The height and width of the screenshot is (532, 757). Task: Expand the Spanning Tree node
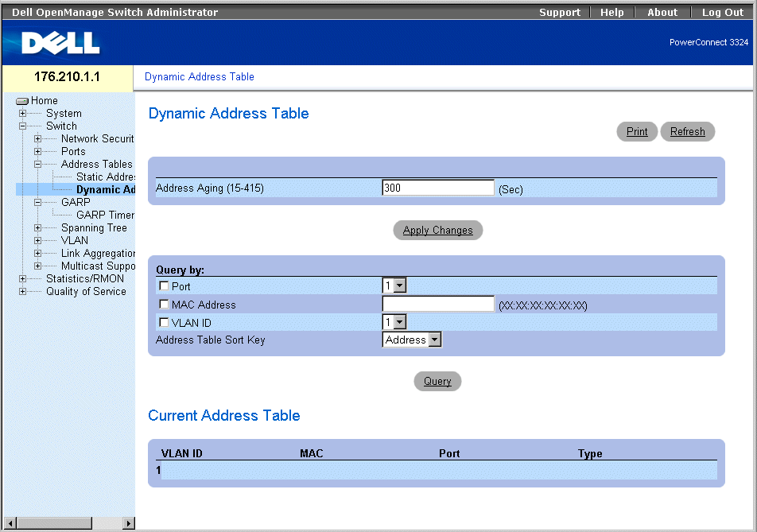[x=37, y=228]
